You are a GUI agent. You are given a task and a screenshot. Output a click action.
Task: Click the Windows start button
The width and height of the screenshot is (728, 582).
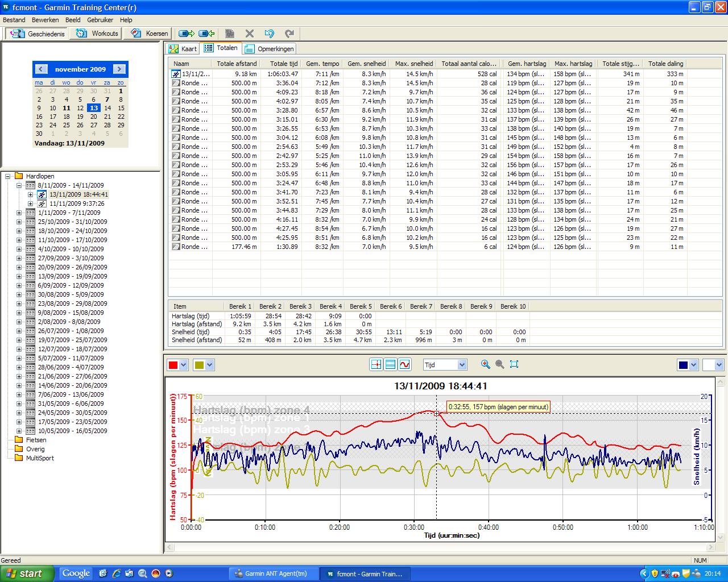(x=27, y=573)
